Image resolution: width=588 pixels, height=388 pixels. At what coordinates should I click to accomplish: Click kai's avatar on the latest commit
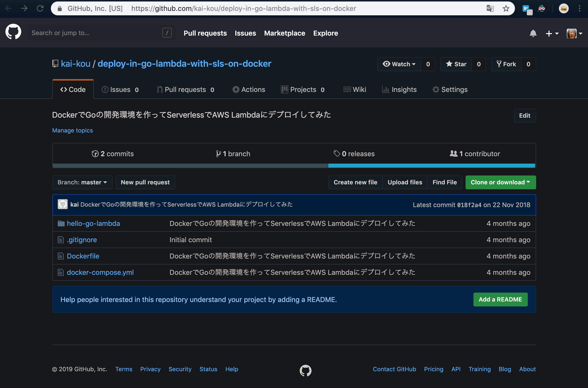click(x=63, y=204)
